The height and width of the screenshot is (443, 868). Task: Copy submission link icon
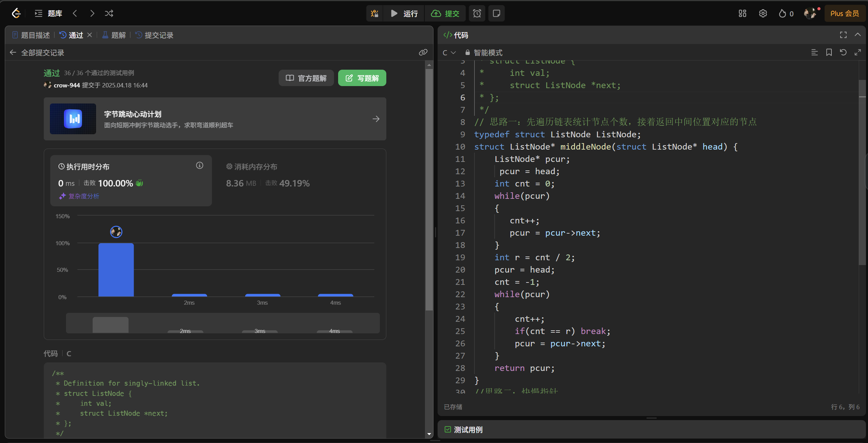pos(423,52)
